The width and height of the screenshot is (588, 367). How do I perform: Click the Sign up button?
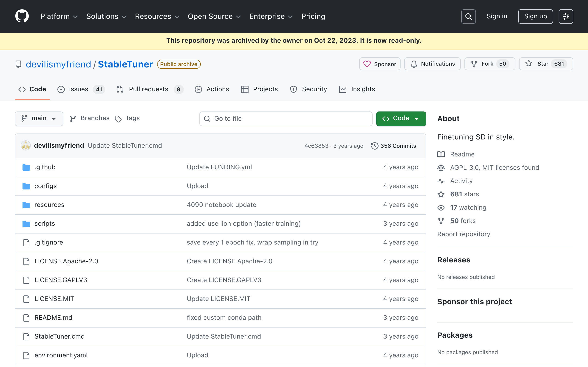pos(536,17)
